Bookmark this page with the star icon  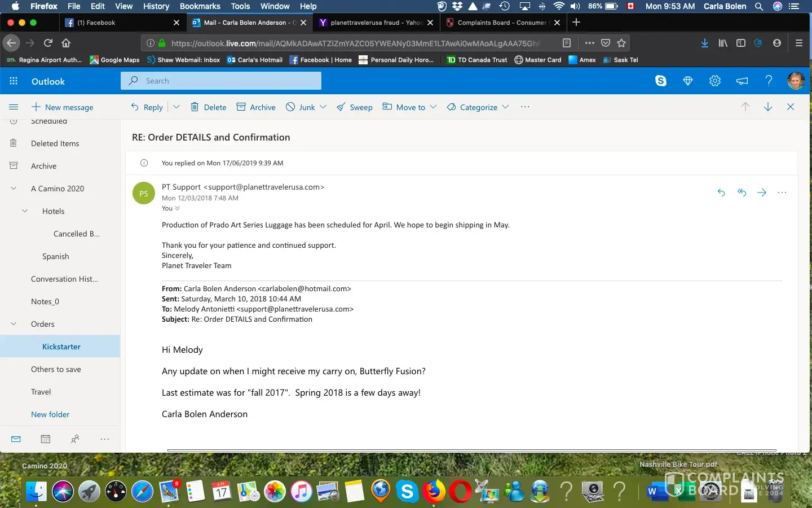[621, 43]
